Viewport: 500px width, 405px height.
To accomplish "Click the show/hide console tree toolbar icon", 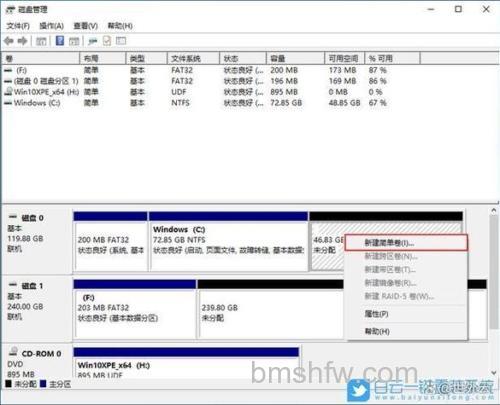I will click(x=41, y=41).
